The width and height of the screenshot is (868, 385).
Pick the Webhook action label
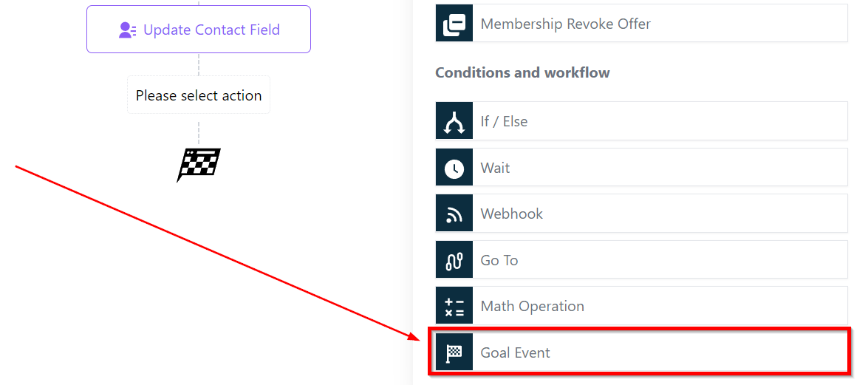coord(511,214)
